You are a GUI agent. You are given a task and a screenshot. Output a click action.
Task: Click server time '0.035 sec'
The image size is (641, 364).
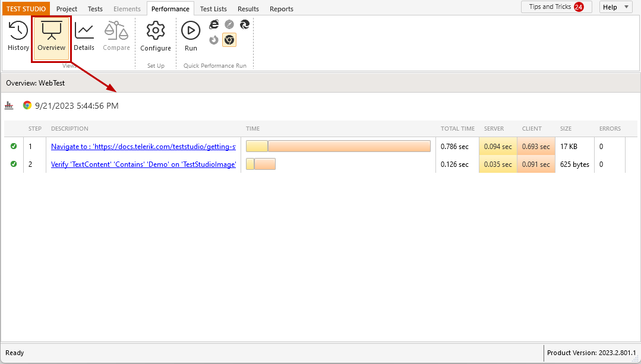498,164
